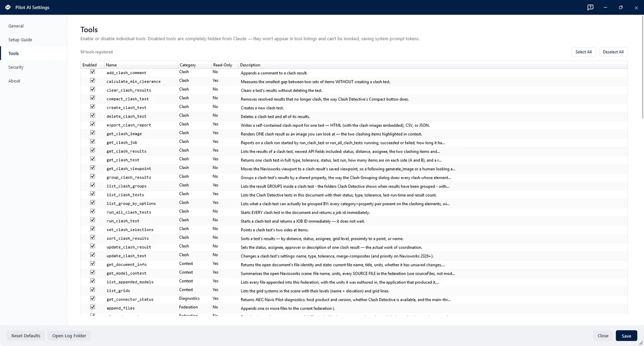Click the feedback icon in the title bar
The image size is (644, 346).
tap(590, 7)
